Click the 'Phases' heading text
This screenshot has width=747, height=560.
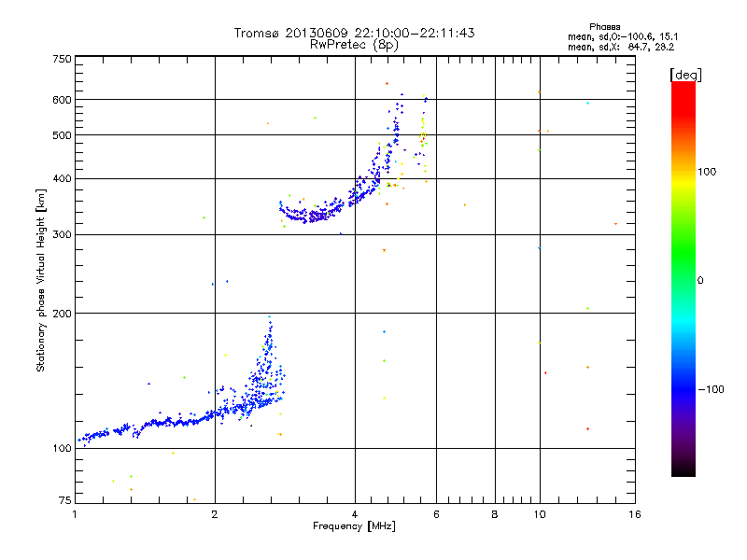[x=604, y=27]
